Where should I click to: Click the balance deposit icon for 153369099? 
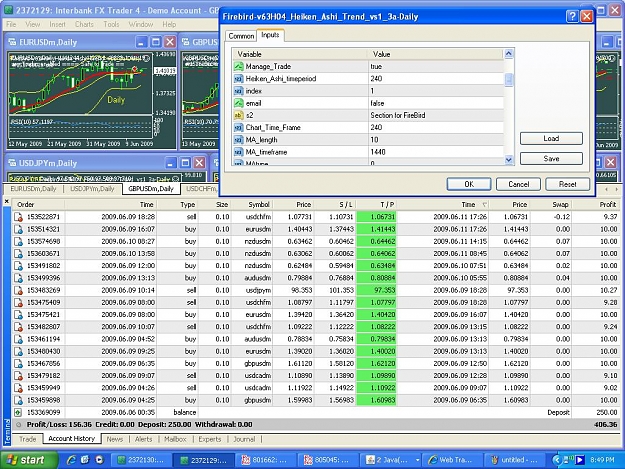tap(18, 412)
